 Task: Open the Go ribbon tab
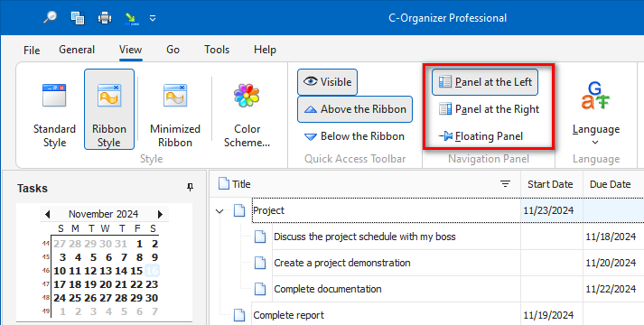pyautogui.click(x=173, y=50)
